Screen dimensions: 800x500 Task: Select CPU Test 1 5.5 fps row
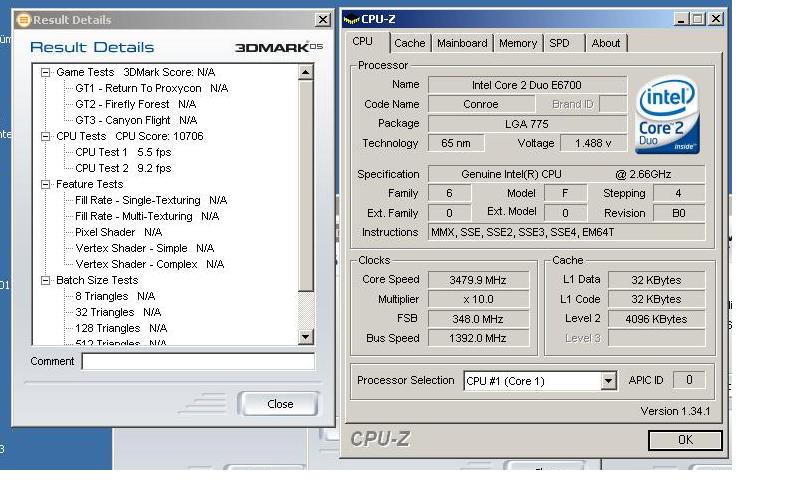123,152
